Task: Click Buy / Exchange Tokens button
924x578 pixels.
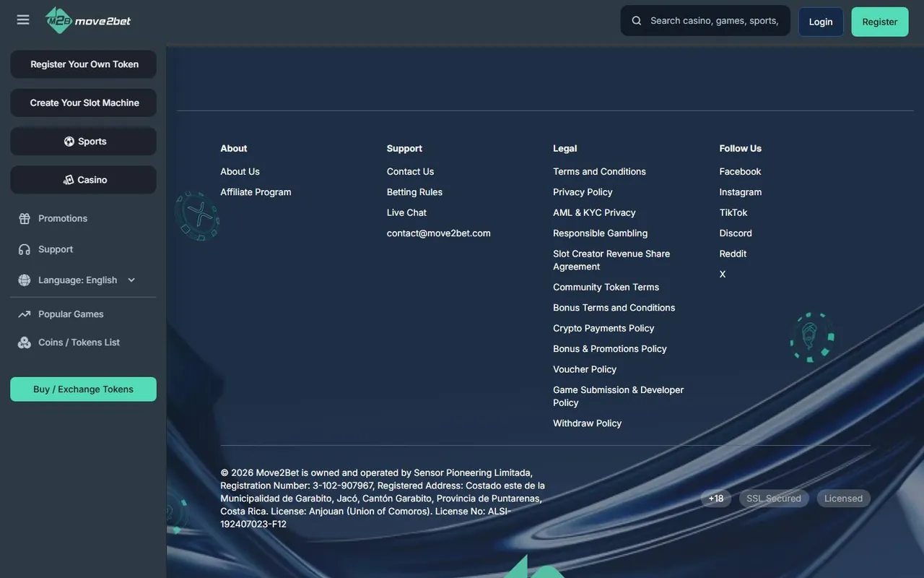Action: tap(84, 389)
